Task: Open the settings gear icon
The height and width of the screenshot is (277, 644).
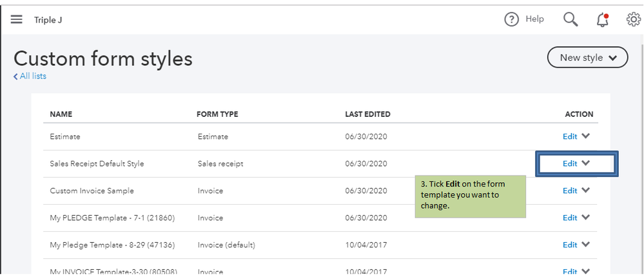Action: coord(634,19)
